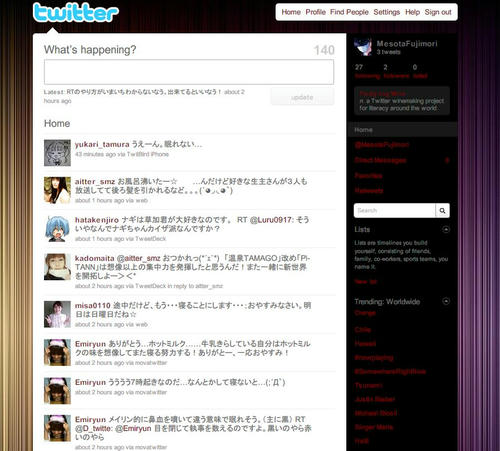Select the Home tab in the sidebar
The image size is (500, 451).
tap(402, 130)
